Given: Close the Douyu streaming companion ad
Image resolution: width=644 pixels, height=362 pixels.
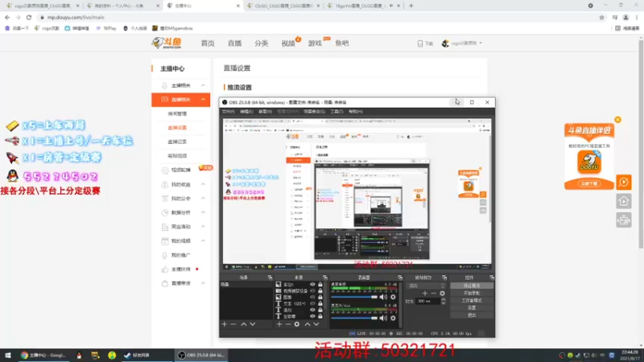Looking at the screenshot, I should pyautogui.click(x=617, y=119).
